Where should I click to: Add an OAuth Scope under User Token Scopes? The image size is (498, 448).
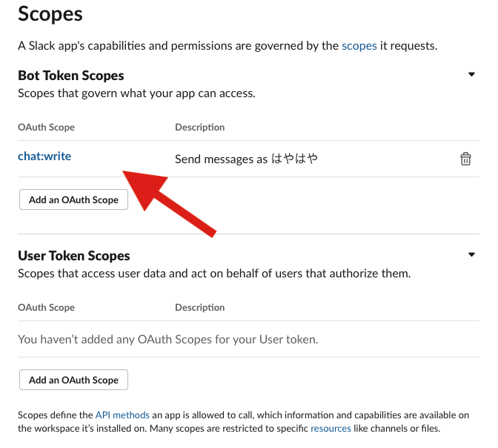coord(73,380)
